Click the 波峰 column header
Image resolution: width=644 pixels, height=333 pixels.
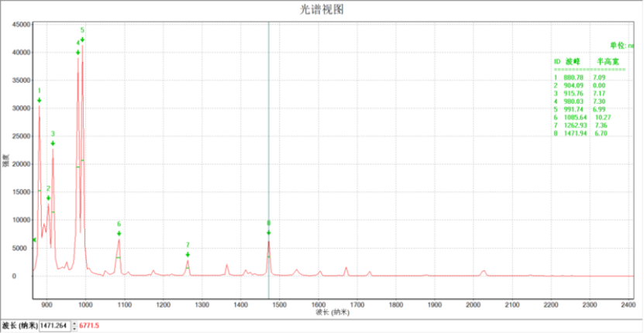573,62
